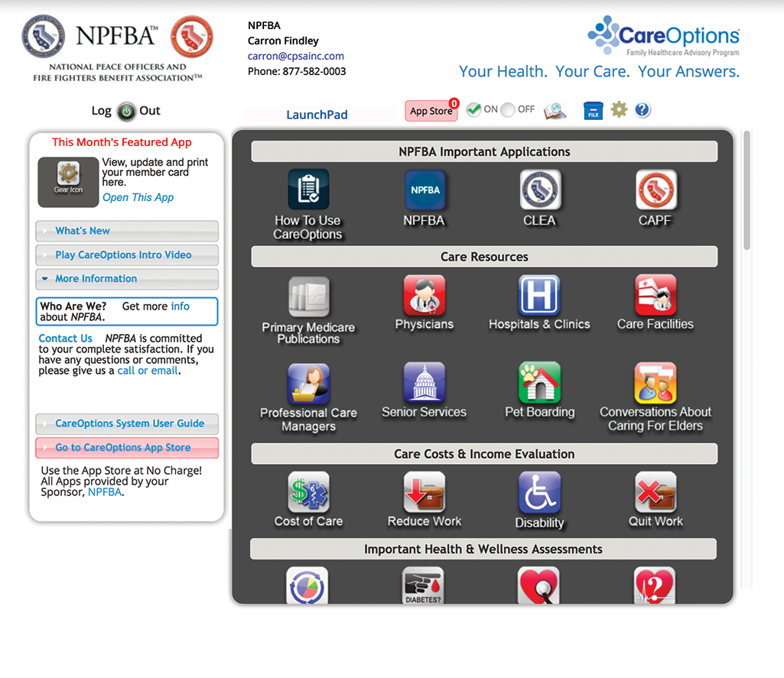Click the LaunchPad vertical scrollbar
Image resolution: width=784 pixels, height=678 pixels.
tap(747, 190)
